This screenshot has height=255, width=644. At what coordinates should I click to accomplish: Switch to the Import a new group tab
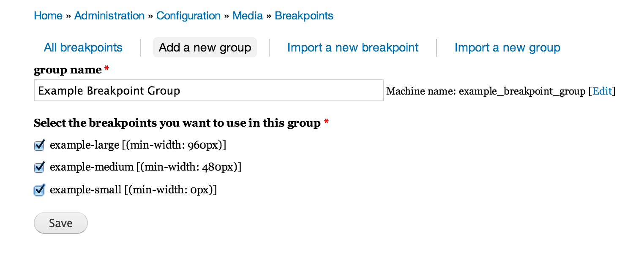click(507, 48)
